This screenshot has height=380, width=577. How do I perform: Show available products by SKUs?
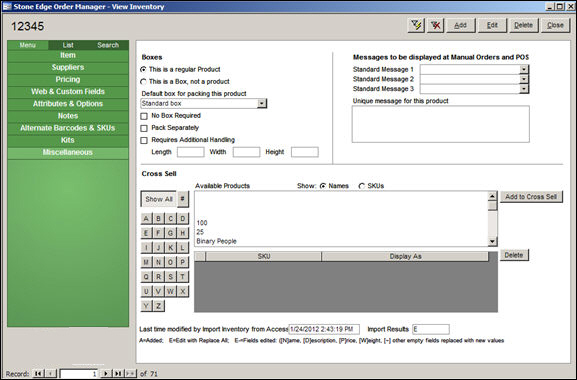(x=362, y=186)
